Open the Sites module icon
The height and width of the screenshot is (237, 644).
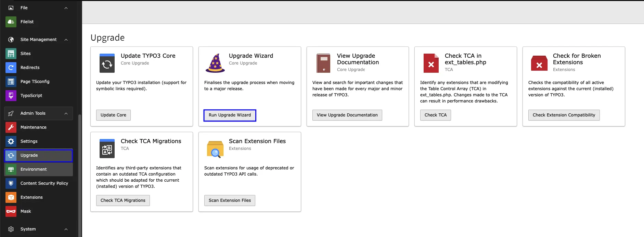tap(11, 54)
